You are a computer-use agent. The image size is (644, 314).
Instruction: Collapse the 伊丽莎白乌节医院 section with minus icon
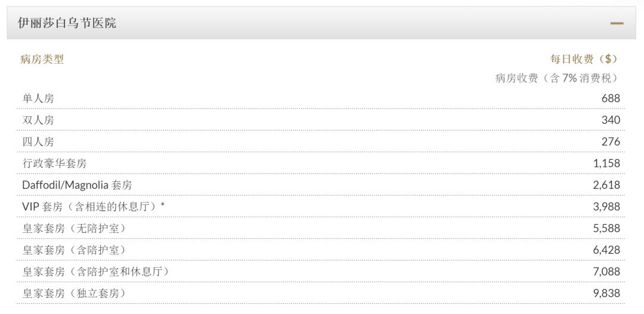click(617, 24)
